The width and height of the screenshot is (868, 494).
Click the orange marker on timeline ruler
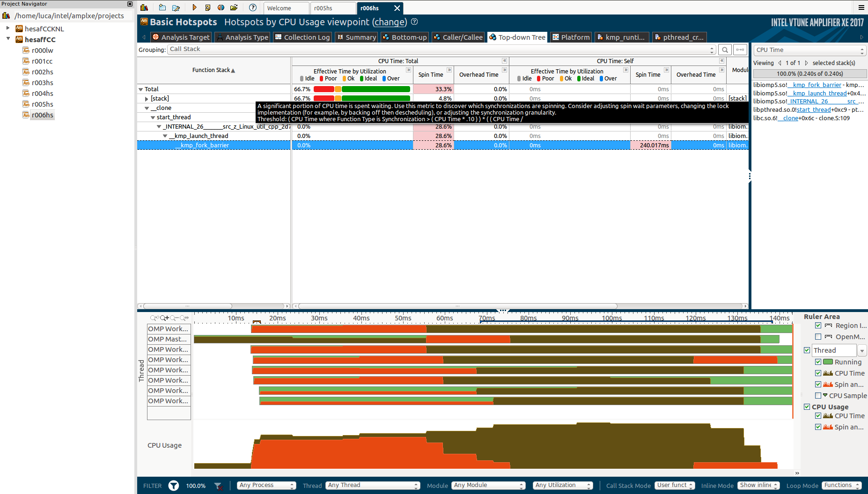click(x=257, y=322)
